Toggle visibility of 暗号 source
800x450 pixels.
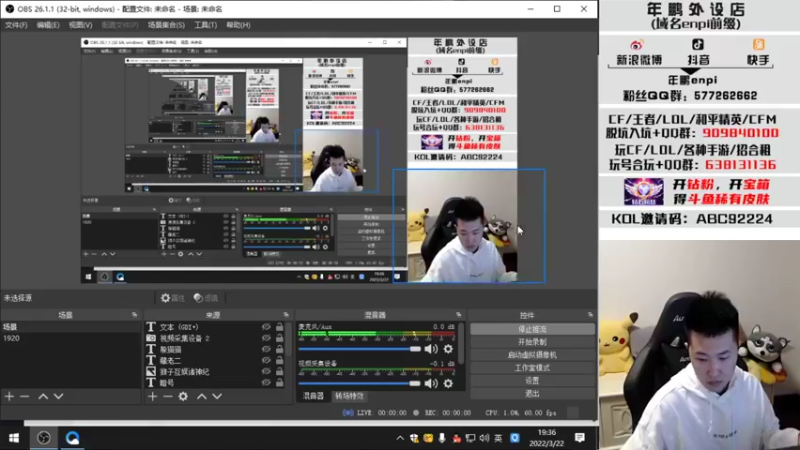click(x=266, y=383)
